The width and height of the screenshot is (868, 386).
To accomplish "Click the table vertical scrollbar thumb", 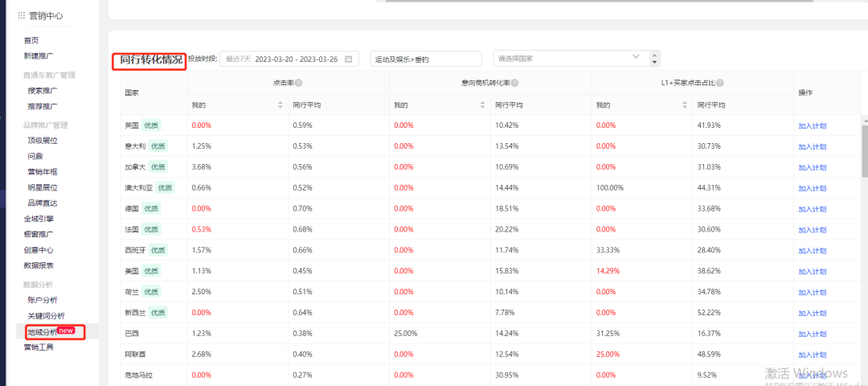I will [x=865, y=150].
